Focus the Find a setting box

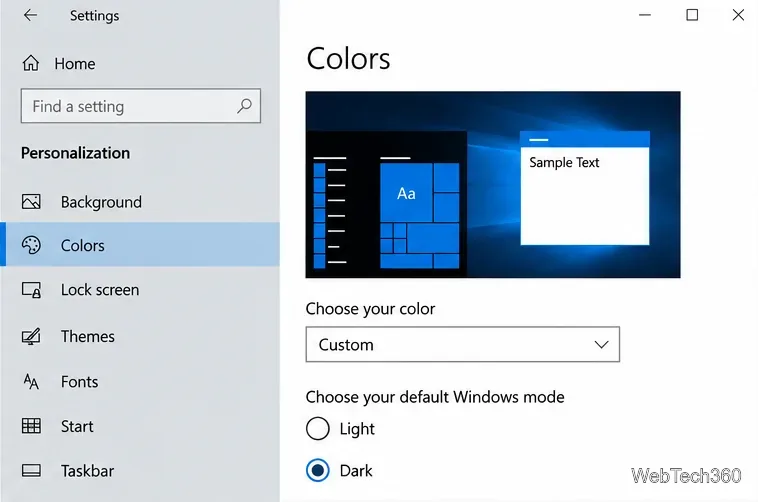[x=141, y=105]
